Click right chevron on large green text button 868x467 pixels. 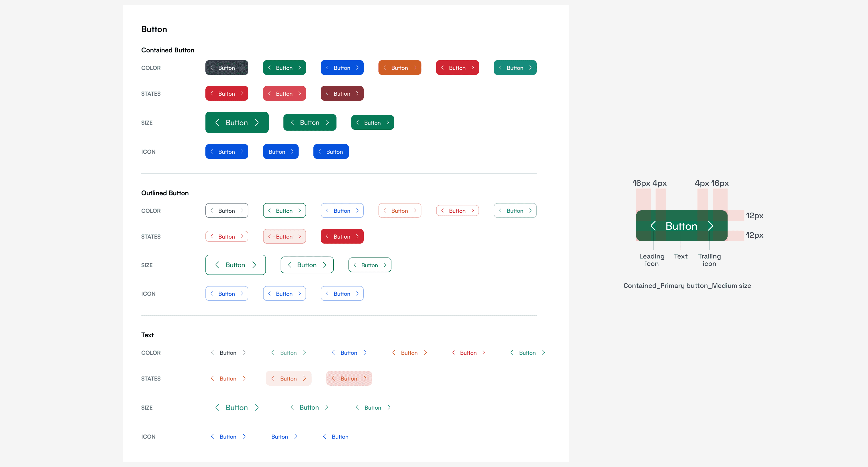click(x=257, y=407)
